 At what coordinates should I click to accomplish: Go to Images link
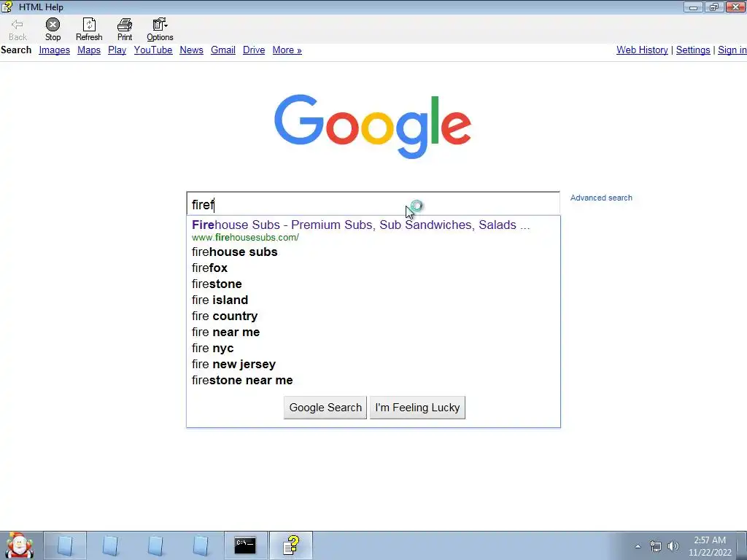coord(54,50)
